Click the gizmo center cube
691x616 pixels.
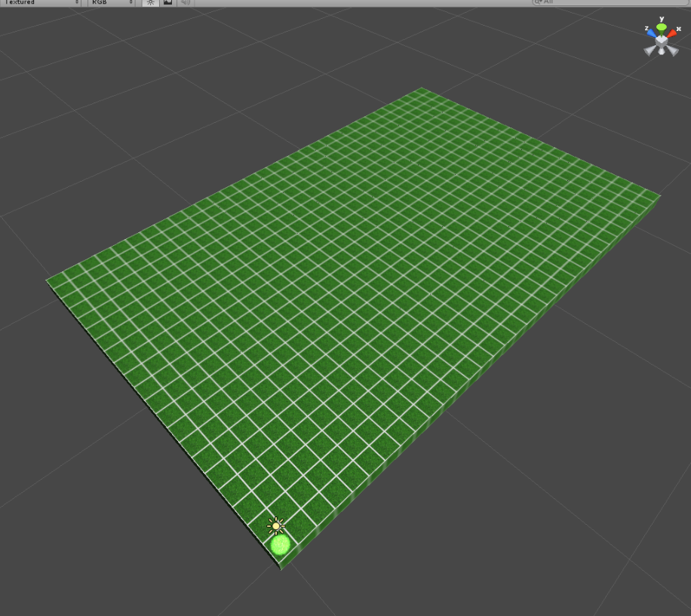662,41
